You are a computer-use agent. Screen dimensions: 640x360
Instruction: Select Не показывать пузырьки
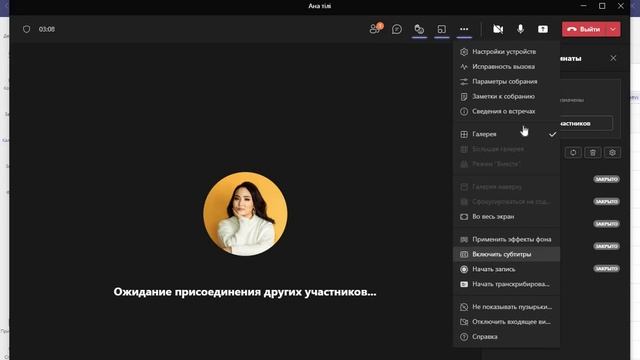click(x=507, y=307)
